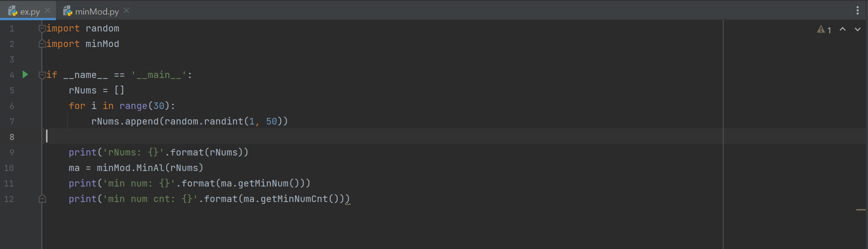Click the warning stripe mark in scrollbar
The height and width of the screenshot is (249, 868).
861,210
